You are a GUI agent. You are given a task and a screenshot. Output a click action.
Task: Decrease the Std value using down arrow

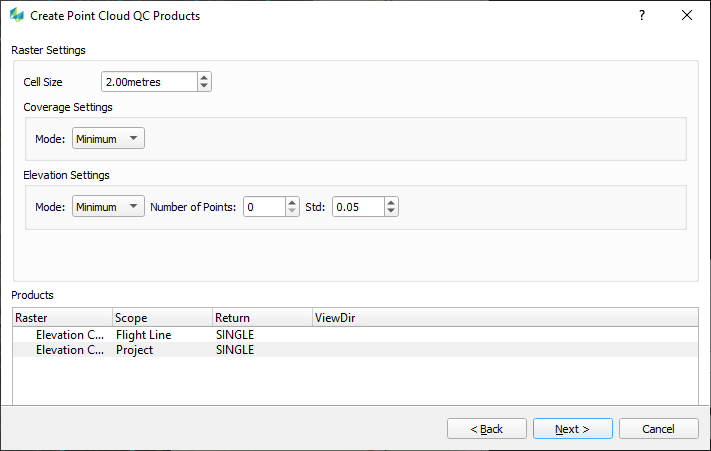[391, 212]
